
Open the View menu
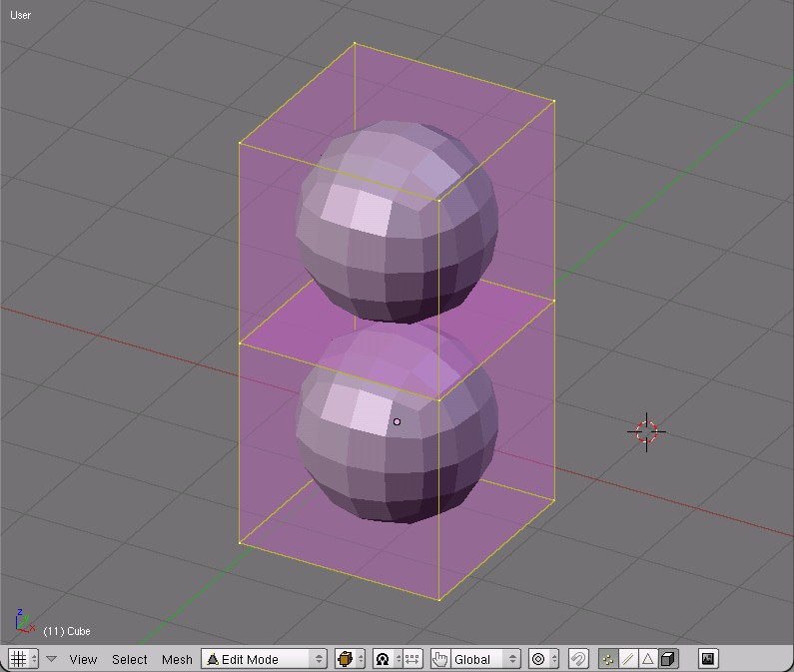[83, 659]
